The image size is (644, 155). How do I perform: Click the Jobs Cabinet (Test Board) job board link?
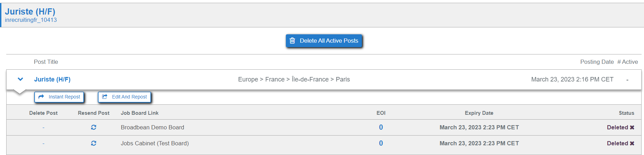pyautogui.click(x=155, y=143)
